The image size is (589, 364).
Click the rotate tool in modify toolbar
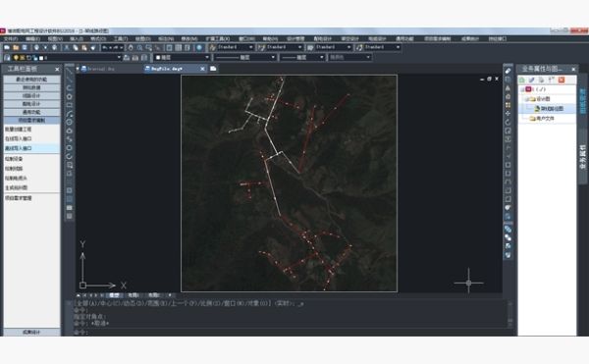point(508,122)
